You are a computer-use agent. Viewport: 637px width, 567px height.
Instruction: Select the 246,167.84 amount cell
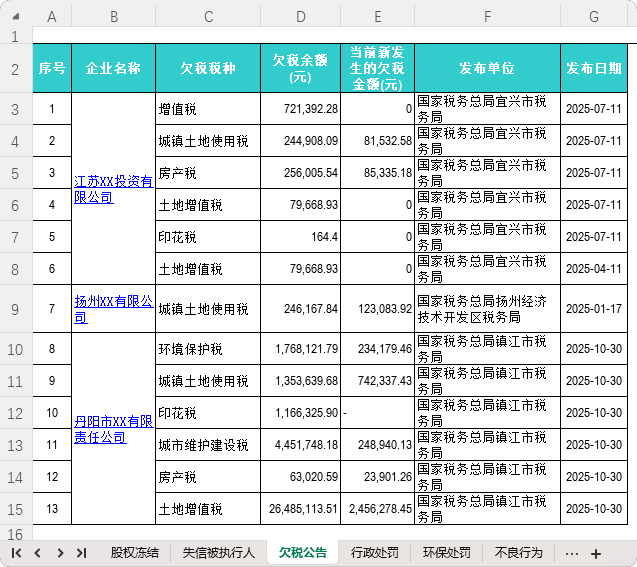tap(301, 309)
